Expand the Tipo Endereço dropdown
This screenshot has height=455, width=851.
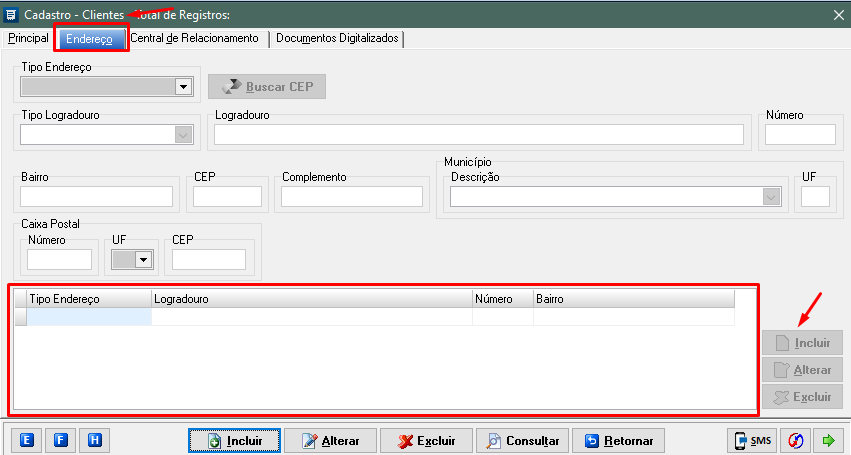[183, 87]
